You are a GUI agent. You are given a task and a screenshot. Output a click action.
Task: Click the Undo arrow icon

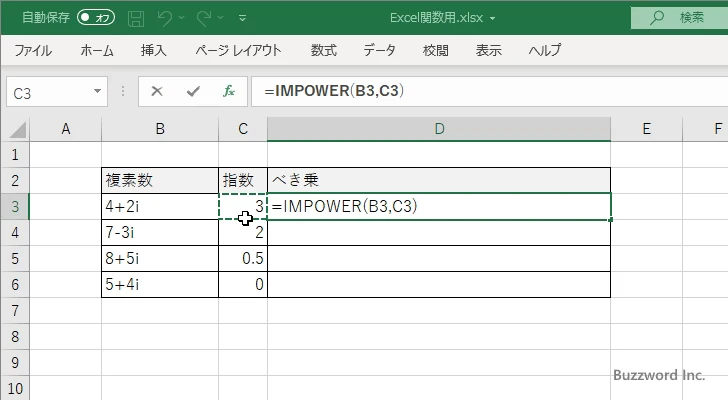click(x=164, y=18)
